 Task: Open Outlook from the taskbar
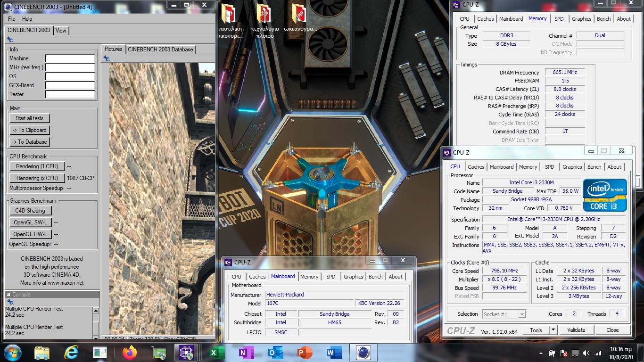click(275, 353)
